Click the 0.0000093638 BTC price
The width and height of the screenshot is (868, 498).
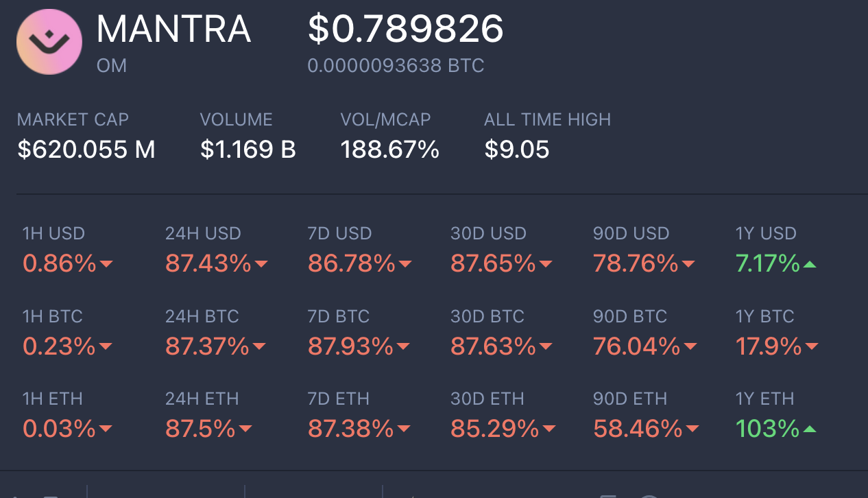(396, 66)
